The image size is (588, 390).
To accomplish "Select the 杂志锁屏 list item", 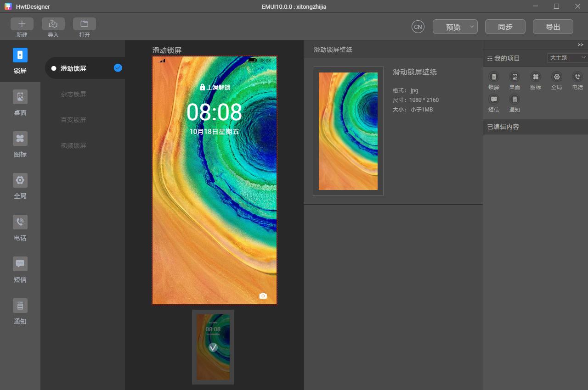I will tap(73, 94).
